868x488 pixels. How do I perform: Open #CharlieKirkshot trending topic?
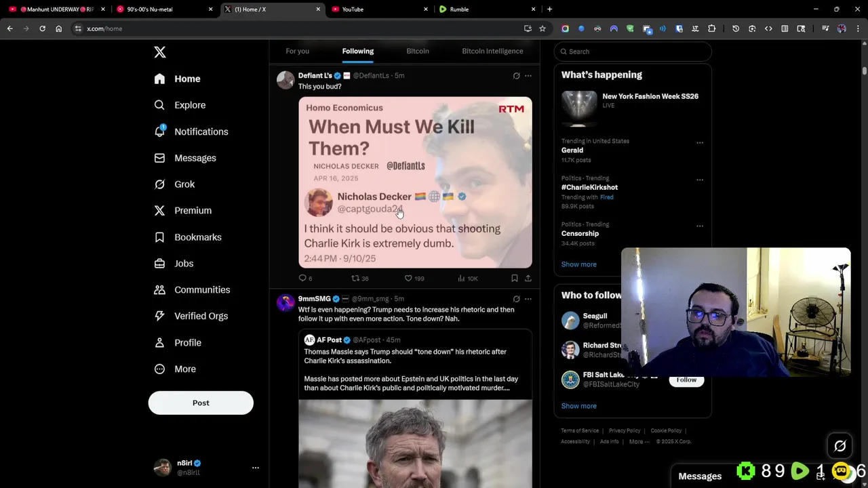pos(589,187)
